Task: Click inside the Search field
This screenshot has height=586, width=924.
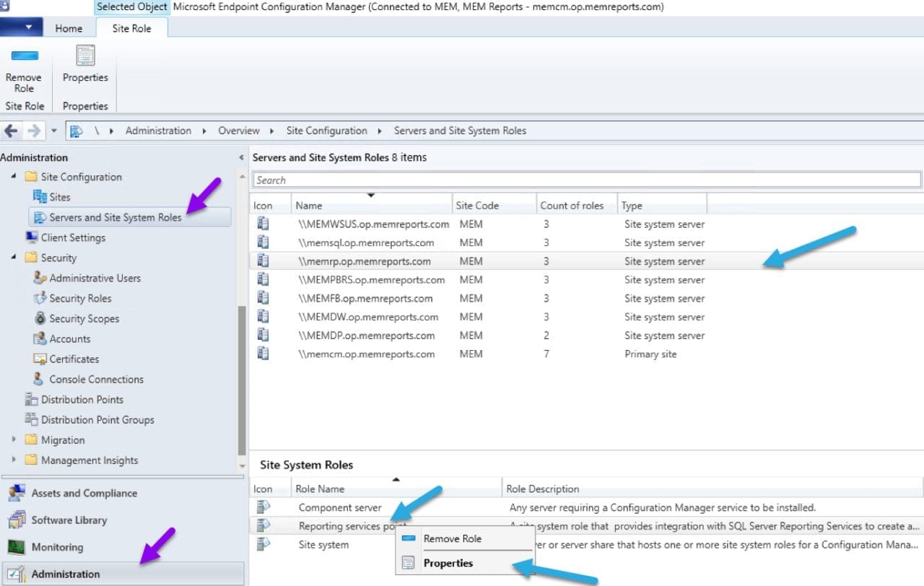Action: click(585, 179)
